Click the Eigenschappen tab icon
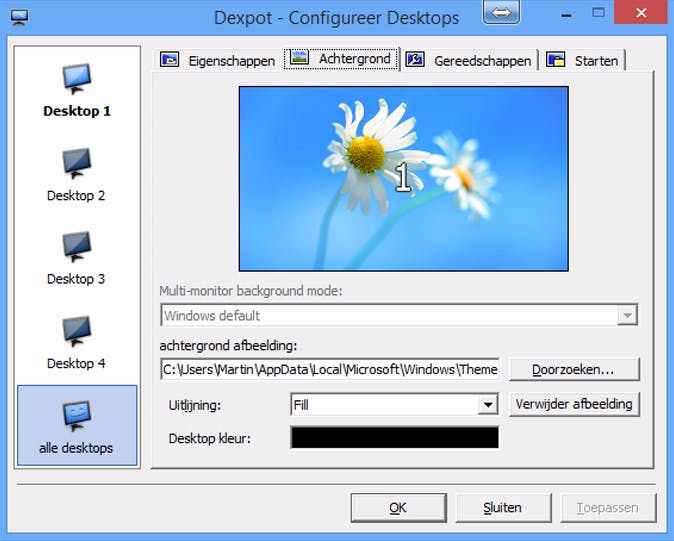 [169, 59]
